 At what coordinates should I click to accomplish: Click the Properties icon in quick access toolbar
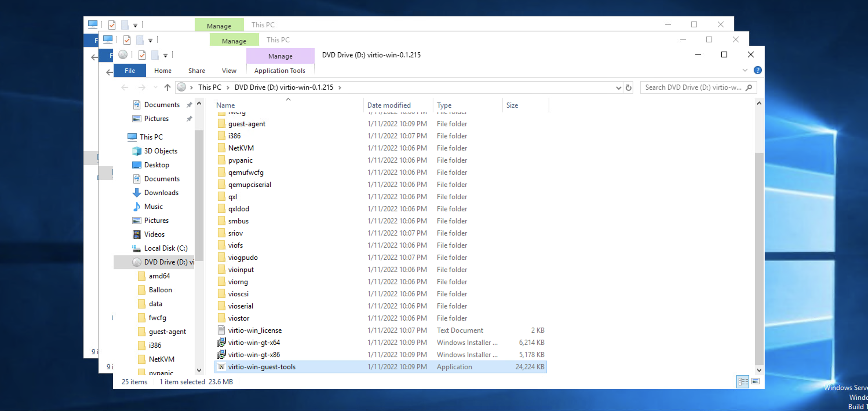coord(142,55)
